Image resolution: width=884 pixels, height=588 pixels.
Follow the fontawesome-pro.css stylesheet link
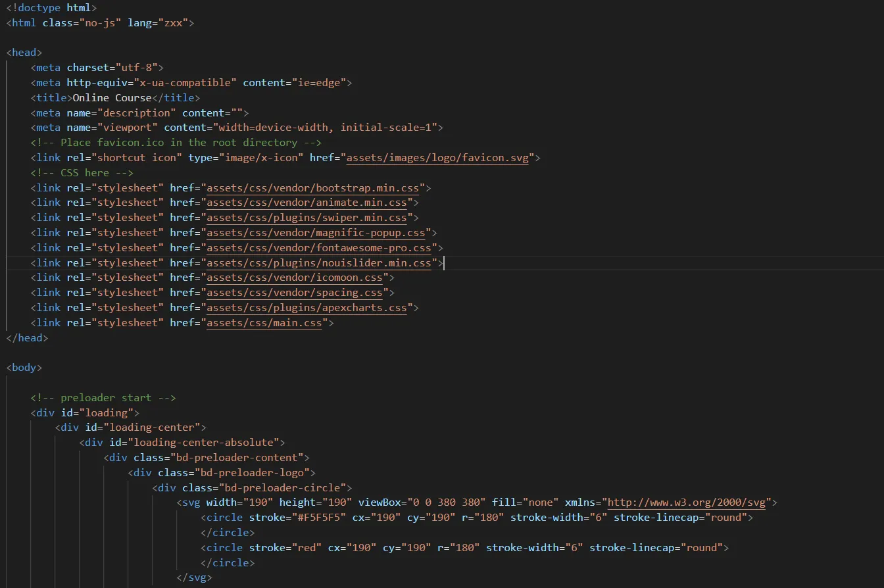(319, 248)
